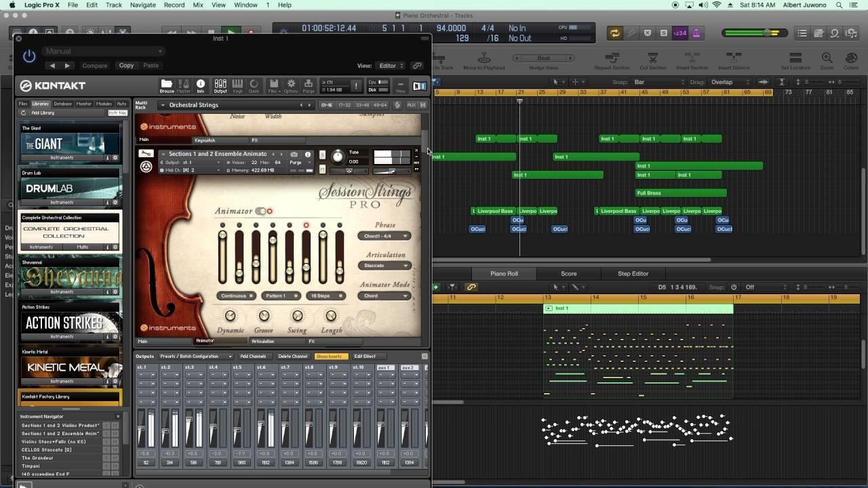This screenshot has height=488, width=868.
Task: Switch to the Score tab
Action: point(568,274)
